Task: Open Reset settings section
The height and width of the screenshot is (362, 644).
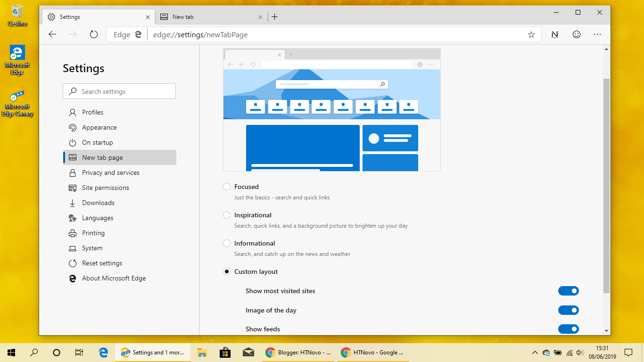Action: (x=119, y=263)
